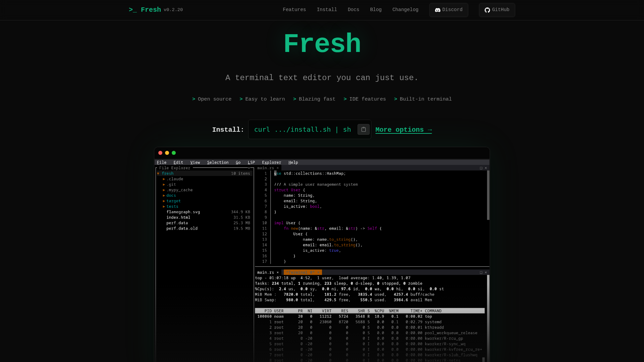Click the editor vertical scrollbar thumb
644x362 pixels.
[488, 195]
